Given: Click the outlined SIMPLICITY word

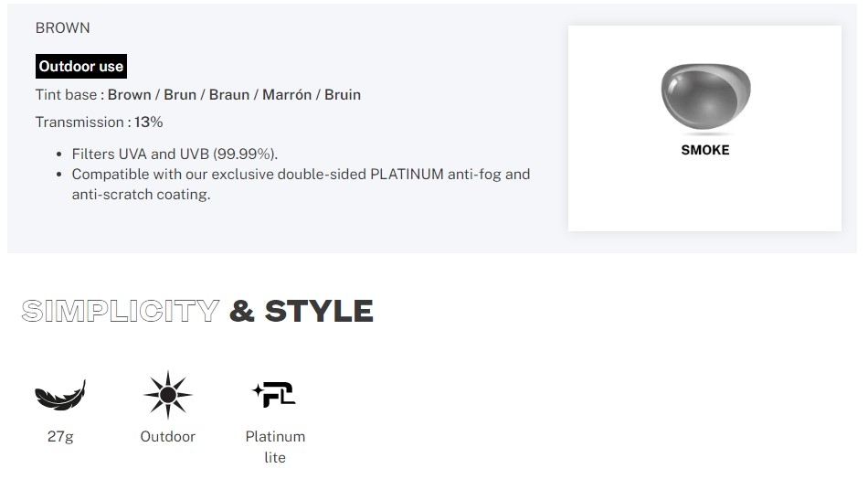Looking at the screenshot, I should pos(120,311).
